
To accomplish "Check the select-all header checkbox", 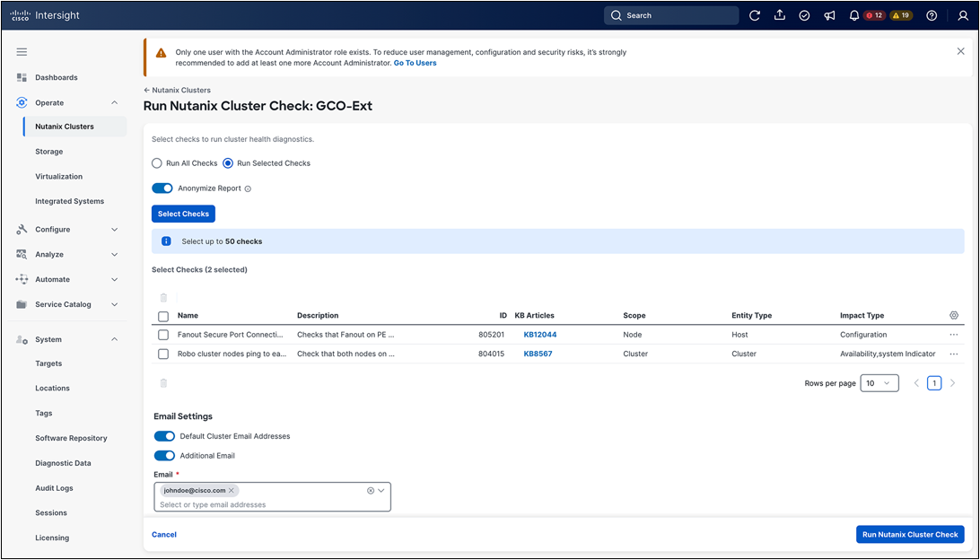I will click(163, 316).
